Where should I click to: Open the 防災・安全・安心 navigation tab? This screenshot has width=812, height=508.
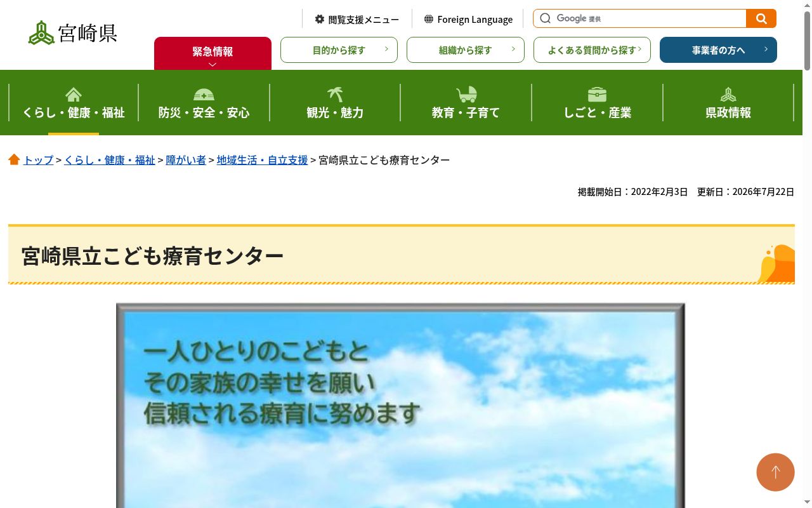(x=204, y=103)
